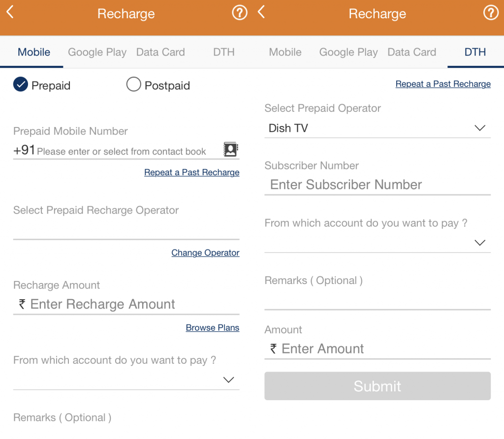Open help icon on right Recharge header
The width and height of the screenshot is (504, 439).
(491, 12)
